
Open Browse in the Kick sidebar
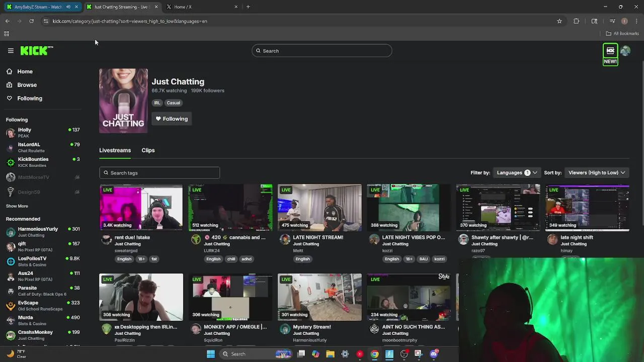pos(27,85)
